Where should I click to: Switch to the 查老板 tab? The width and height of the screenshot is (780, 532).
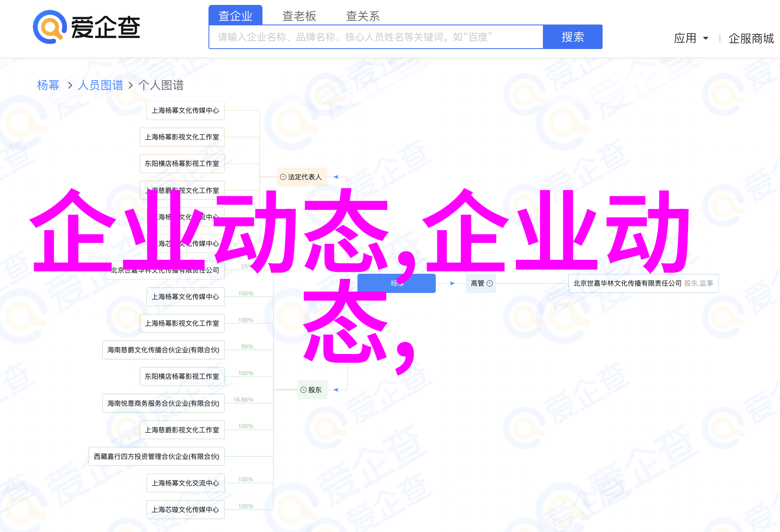(299, 16)
